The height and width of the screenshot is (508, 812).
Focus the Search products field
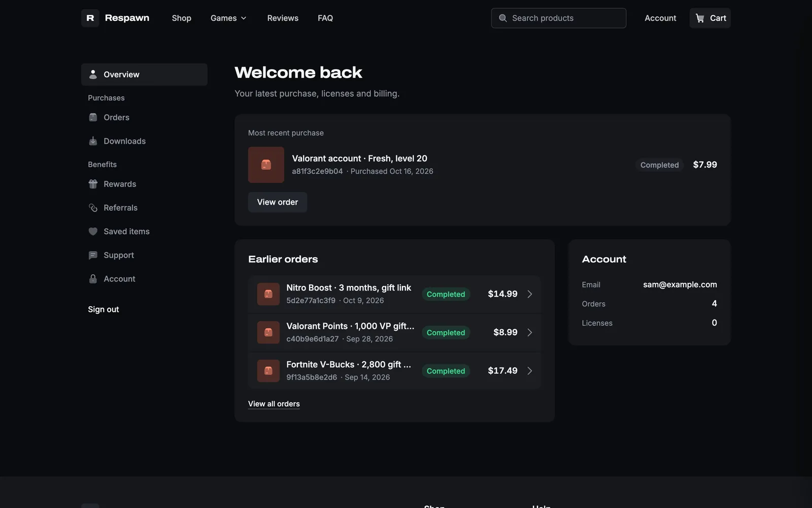559,18
